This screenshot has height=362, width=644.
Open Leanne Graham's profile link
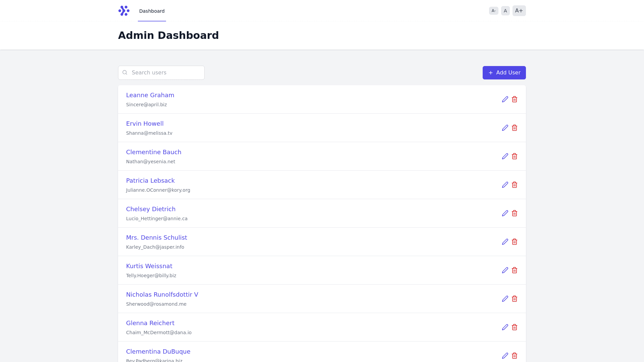(x=150, y=95)
